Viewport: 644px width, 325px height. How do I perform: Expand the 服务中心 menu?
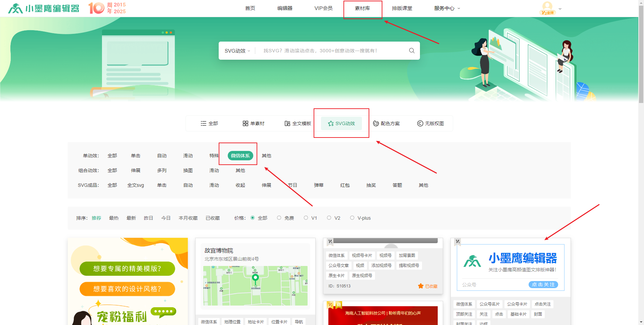click(x=447, y=8)
